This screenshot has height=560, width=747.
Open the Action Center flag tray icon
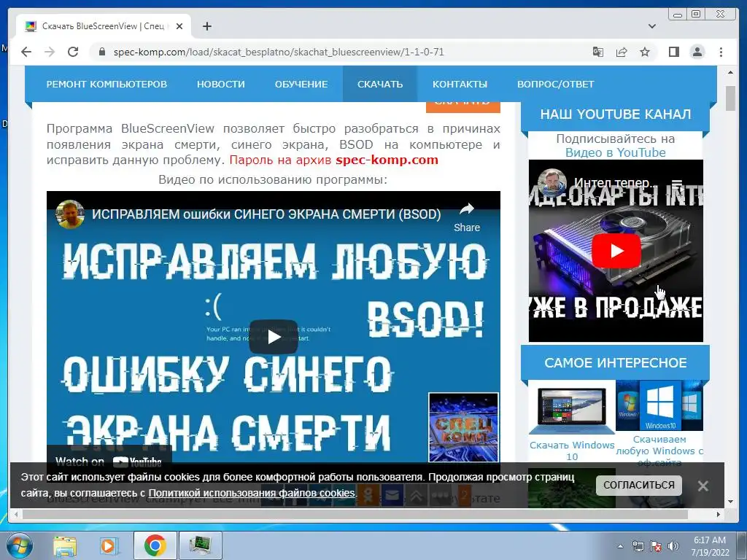(656, 546)
